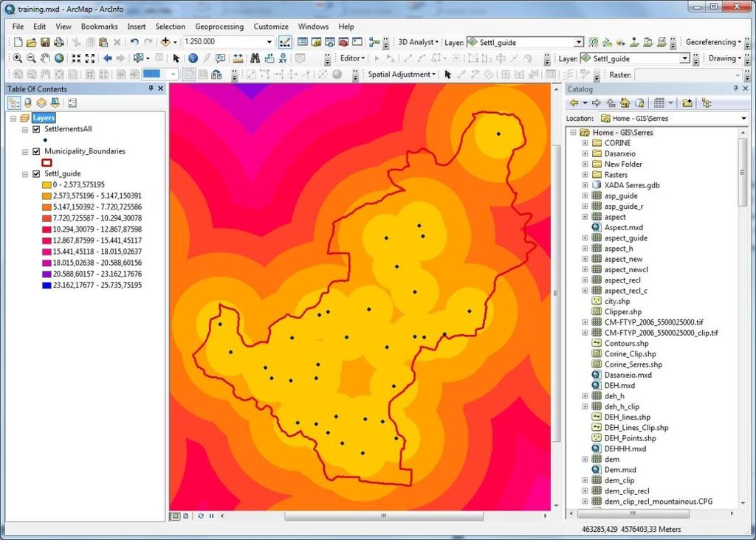Close the Table Of Contents panel

tap(160, 89)
